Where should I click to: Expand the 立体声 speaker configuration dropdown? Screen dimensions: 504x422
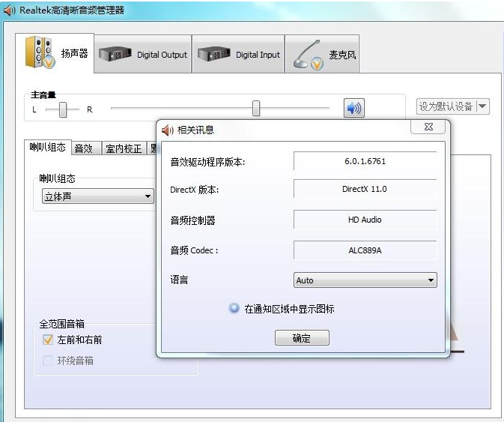97,196
